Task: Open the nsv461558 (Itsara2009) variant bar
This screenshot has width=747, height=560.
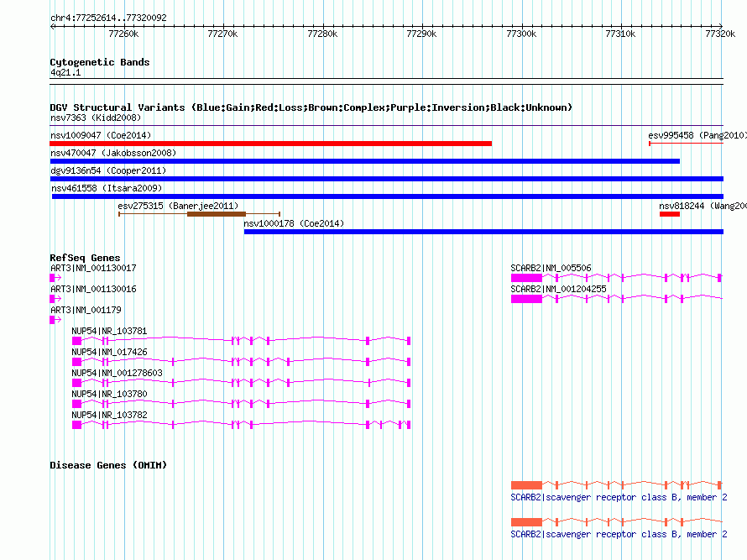Action: point(387,196)
